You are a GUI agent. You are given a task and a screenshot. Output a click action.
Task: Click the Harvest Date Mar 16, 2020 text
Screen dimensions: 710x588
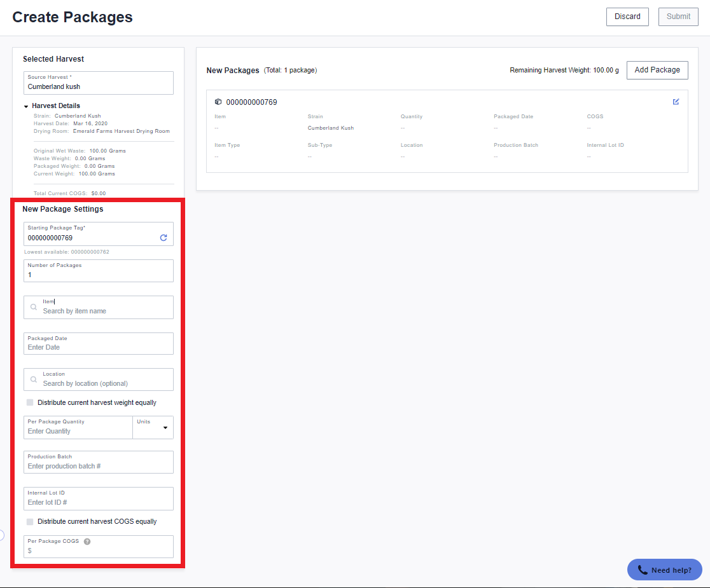tap(71, 123)
